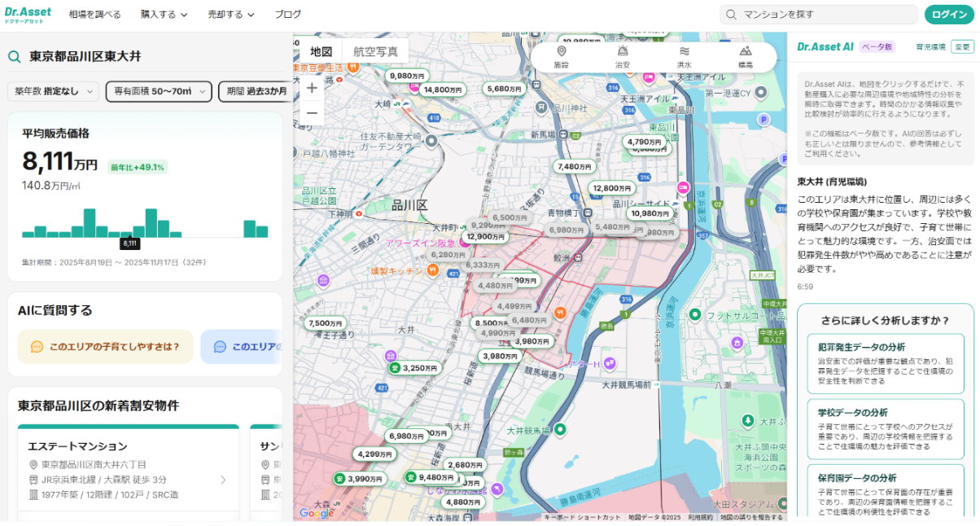980x526 pixels.
Task: Click the 4,880万円 map price marker
Action: tap(463, 502)
